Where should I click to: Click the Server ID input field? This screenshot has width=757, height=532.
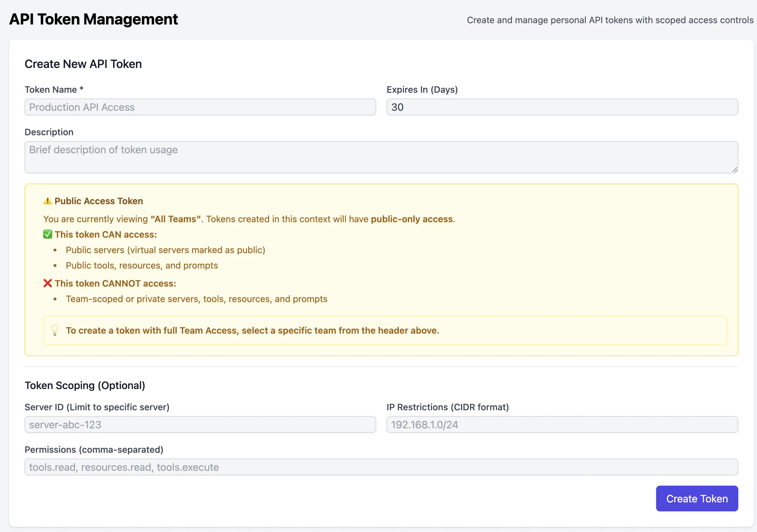coord(200,424)
